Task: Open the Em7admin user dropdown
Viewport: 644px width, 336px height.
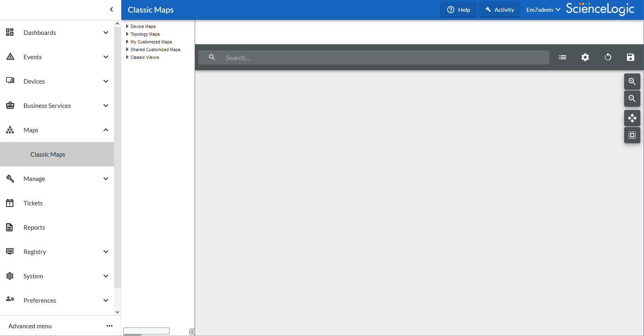Action: [543, 10]
